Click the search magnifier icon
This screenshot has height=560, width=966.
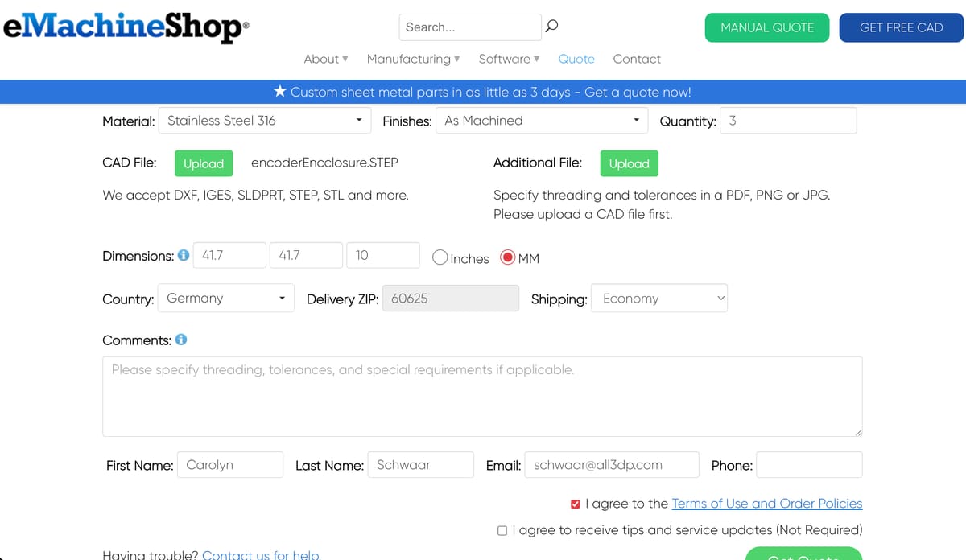coord(551,27)
